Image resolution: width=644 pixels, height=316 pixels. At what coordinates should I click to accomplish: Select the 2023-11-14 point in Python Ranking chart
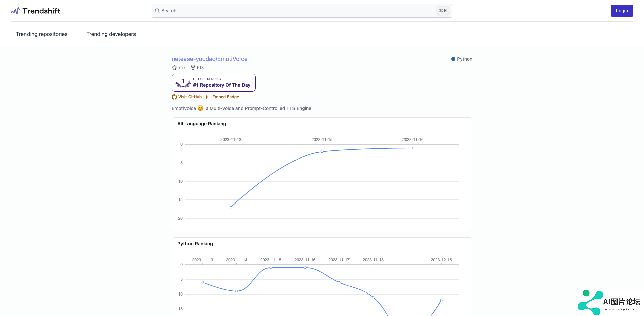[237, 291]
